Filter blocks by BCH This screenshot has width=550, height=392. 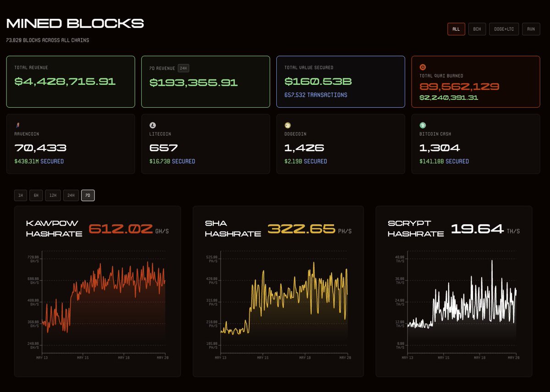tap(477, 29)
